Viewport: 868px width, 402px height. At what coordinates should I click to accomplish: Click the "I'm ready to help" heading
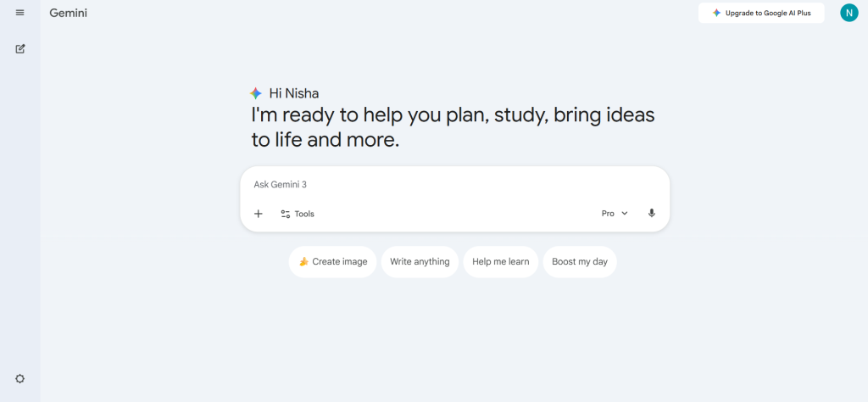click(x=453, y=126)
